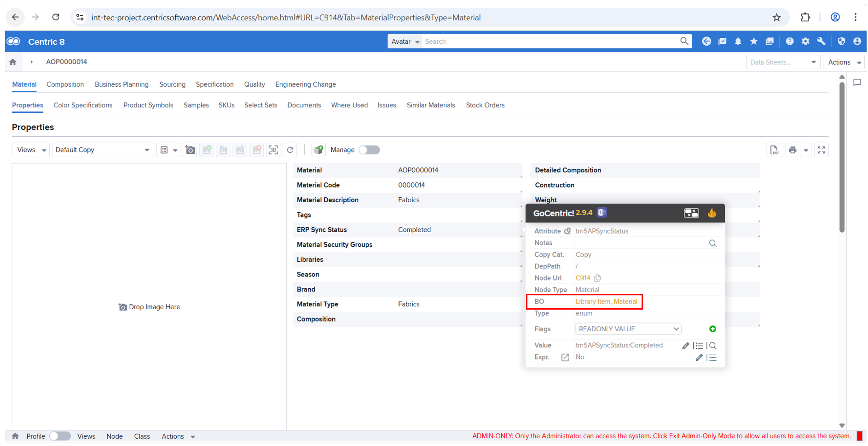
Task: Click the vertical scrollbar thumb
Action: pos(842,157)
